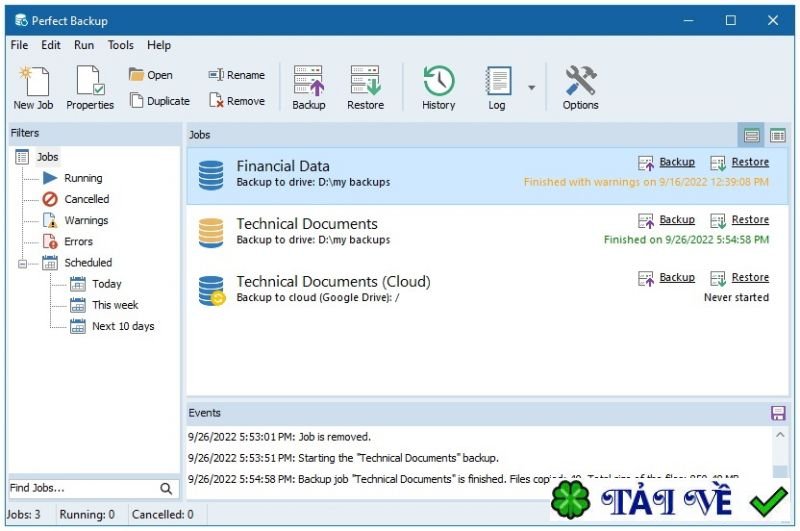Viewport: 800px width, 531px height.
Task: Open the Help menu
Action: click(x=159, y=45)
